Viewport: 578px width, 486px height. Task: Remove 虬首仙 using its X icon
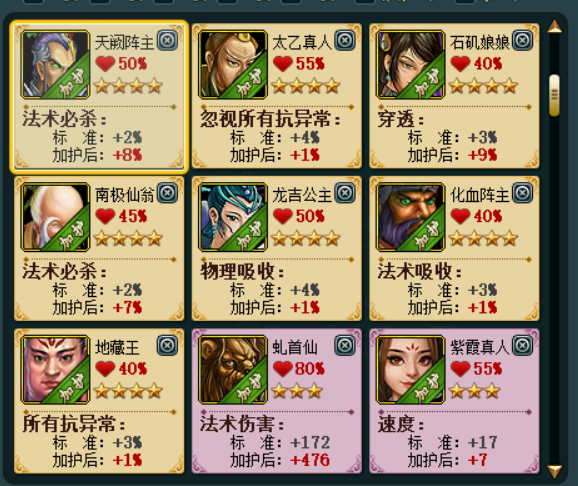coord(345,346)
